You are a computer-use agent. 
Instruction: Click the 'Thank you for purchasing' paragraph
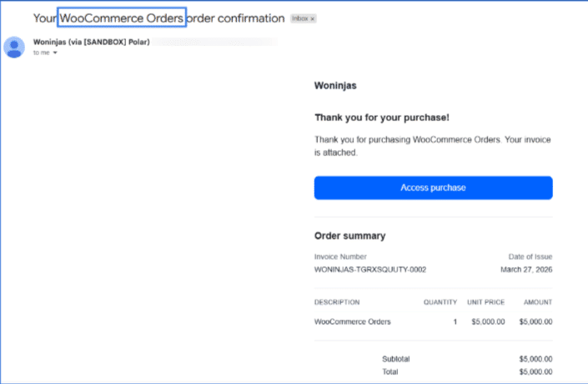[432, 146]
